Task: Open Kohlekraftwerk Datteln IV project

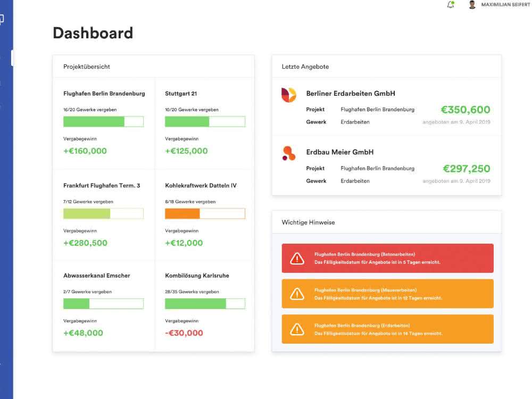Action: coord(201,186)
